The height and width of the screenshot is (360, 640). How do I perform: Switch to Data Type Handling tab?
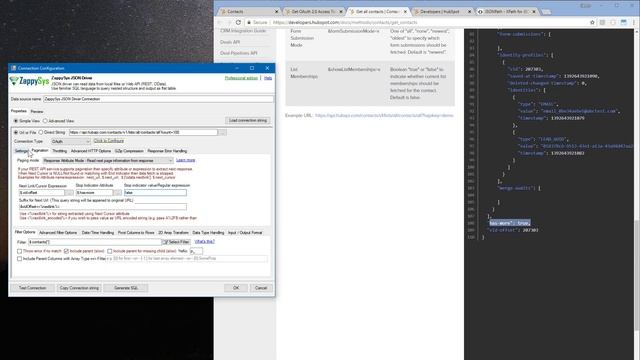[x=208, y=233]
